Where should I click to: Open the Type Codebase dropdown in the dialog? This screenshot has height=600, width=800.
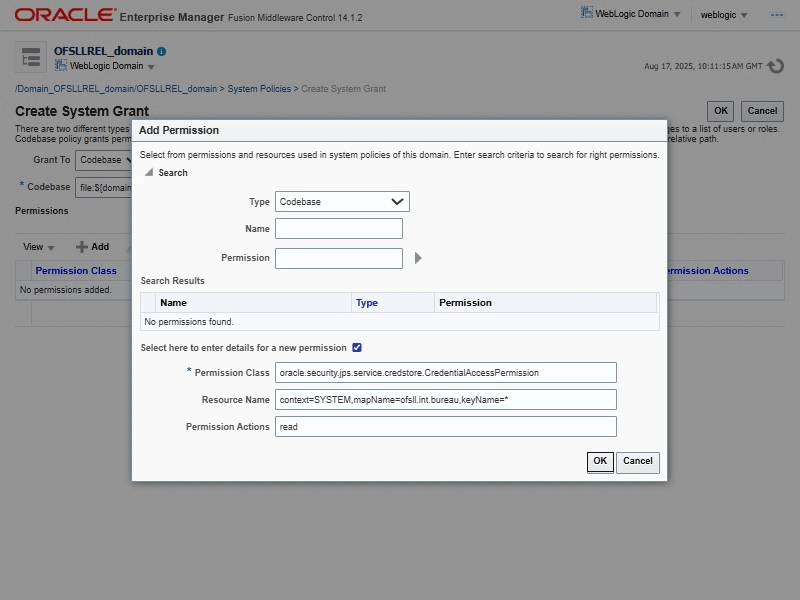[342, 202]
